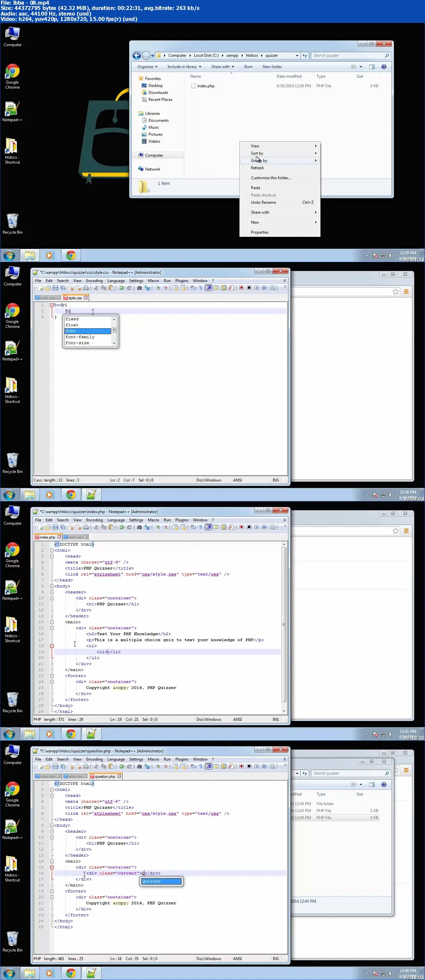Open the Organize dropdown in Explorer
The height and width of the screenshot is (980, 425).
[148, 67]
